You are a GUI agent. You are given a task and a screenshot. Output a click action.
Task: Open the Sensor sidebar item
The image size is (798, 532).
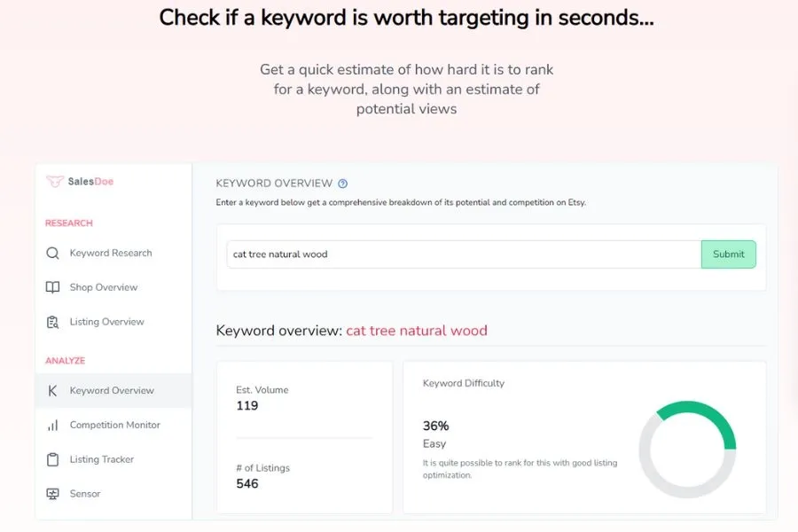[x=85, y=494]
